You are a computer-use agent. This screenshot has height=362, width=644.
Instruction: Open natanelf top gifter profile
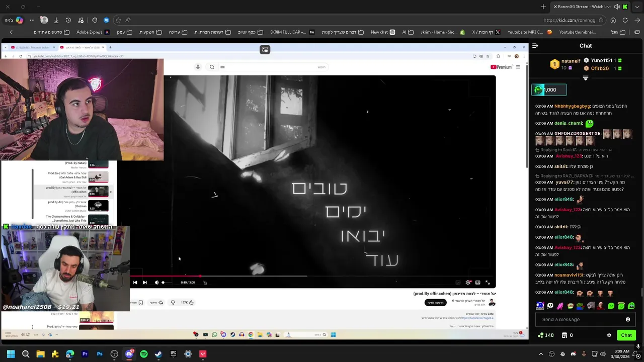coord(566,64)
